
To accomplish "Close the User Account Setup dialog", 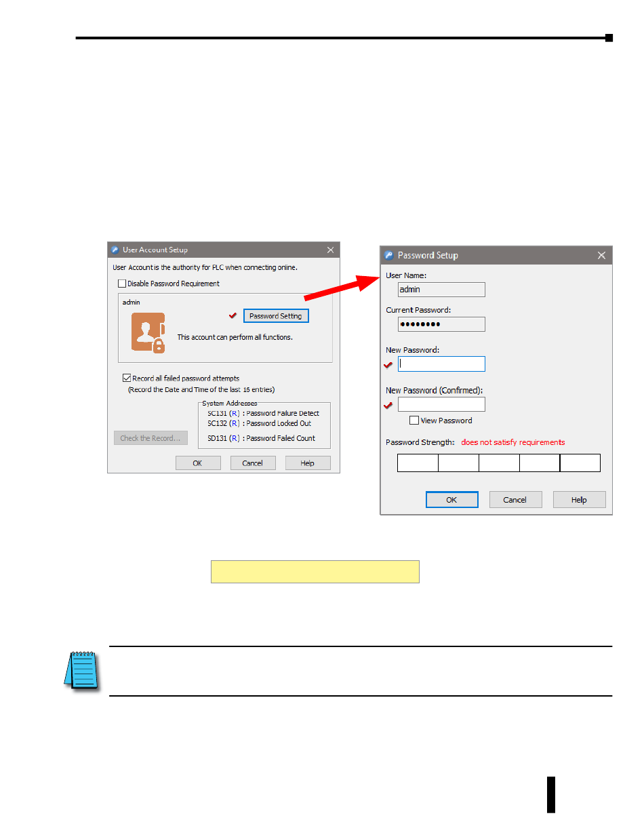I will 330,250.
